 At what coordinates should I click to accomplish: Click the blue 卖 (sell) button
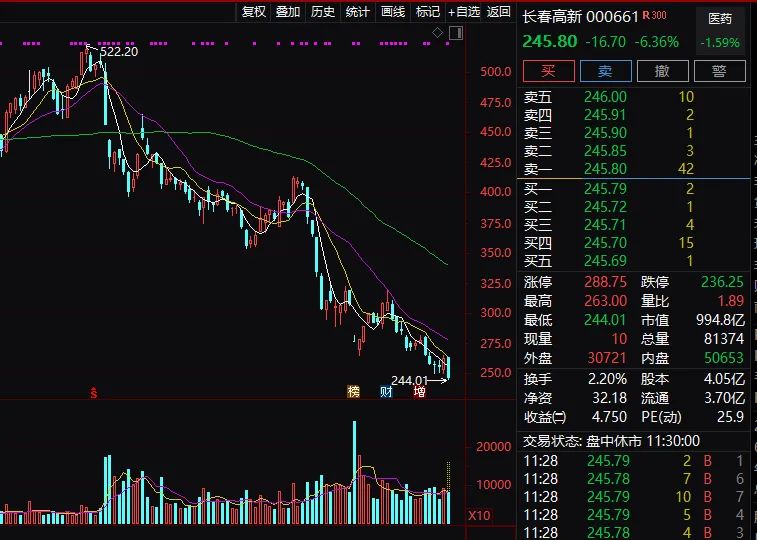[605, 71]
